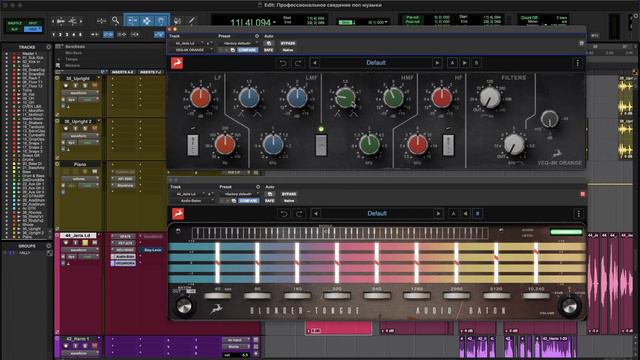
Task: Select B state in VEQ-4K Orange
Action: [x=476, y=63]
